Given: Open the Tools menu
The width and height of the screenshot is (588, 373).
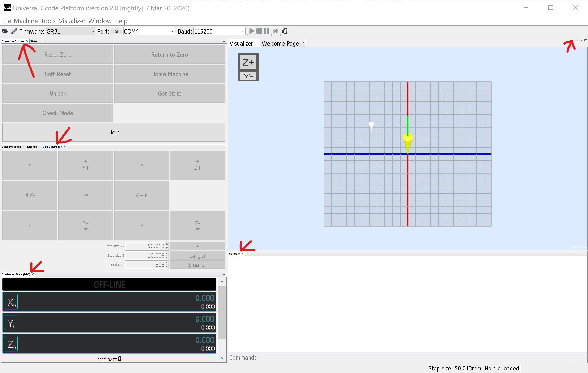Looking at the screenshot, I should pyautogui.click(x=48, y=21).
